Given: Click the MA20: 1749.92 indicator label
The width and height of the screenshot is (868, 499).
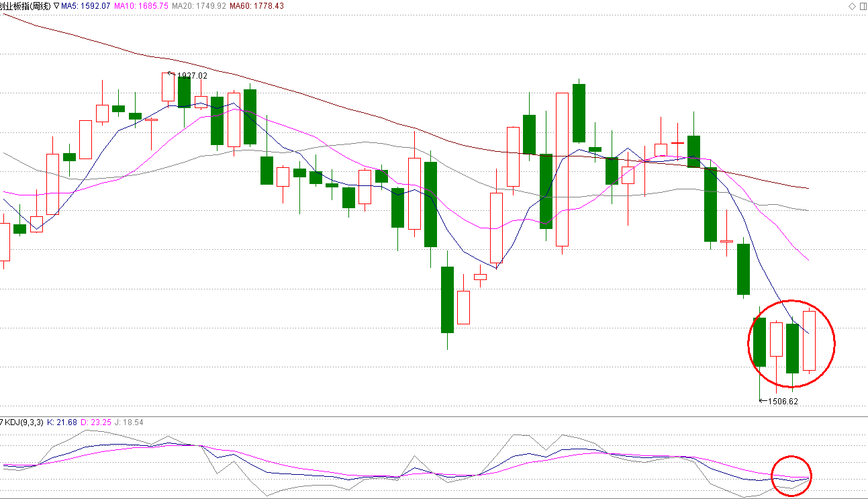Looking at the screenshot, I should click(x=199, y=5).
